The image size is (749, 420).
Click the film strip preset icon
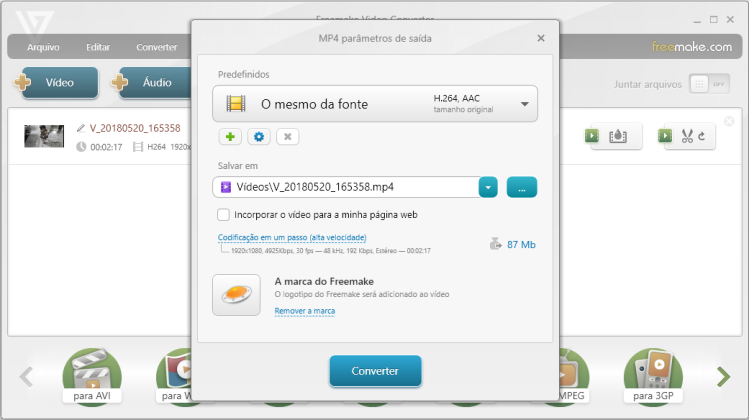pyautogui.click(x=236, y=104)
